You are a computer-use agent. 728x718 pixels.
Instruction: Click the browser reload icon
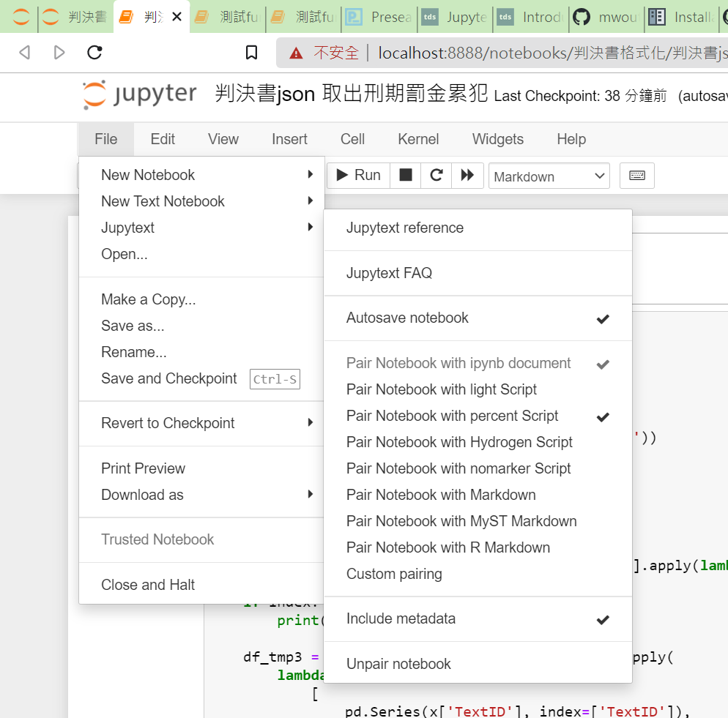94,52
